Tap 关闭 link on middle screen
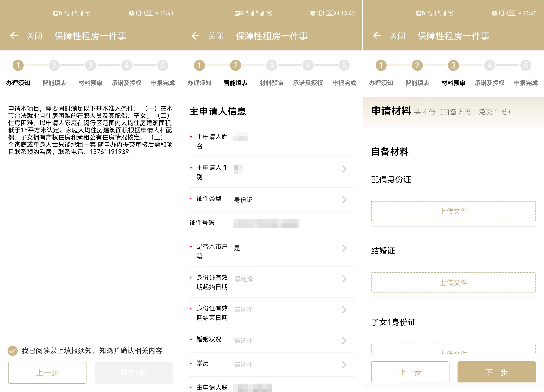The width and height of the screenshot is (544, 392). click(x=216, y=36)
